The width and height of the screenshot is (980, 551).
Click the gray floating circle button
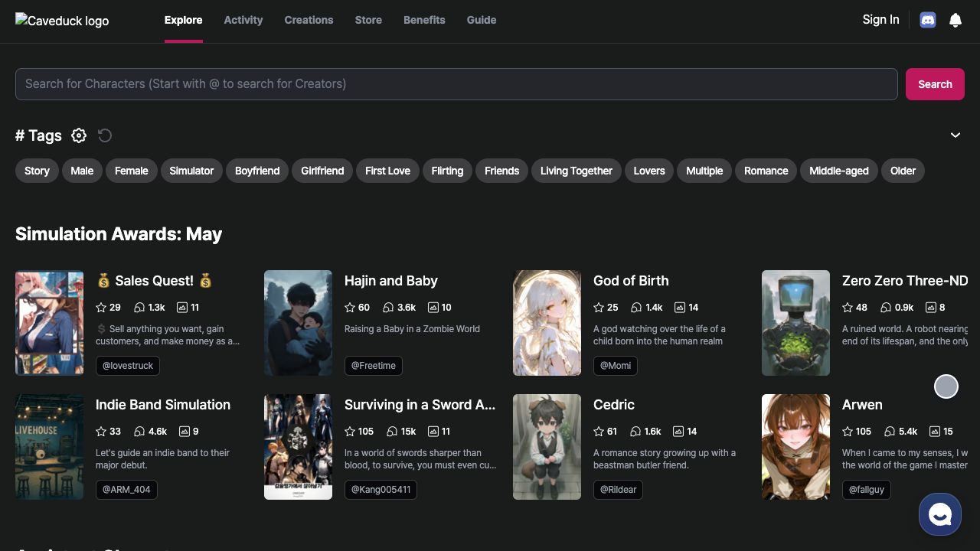click(x=946, y=386)
